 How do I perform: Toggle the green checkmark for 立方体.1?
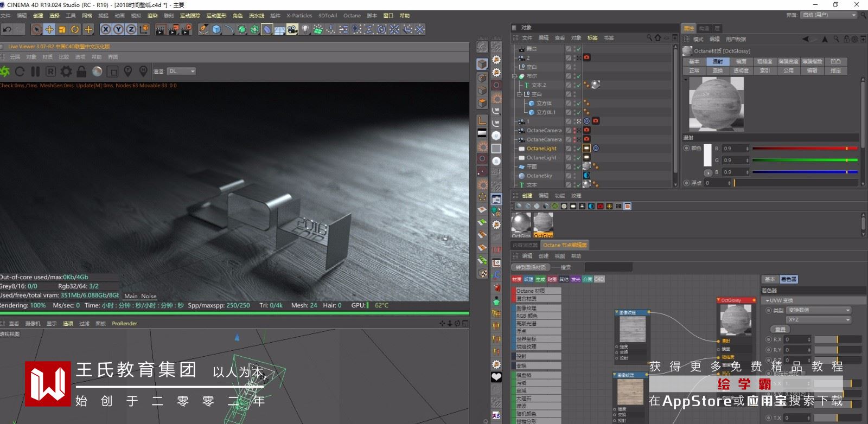pos(578,112)
